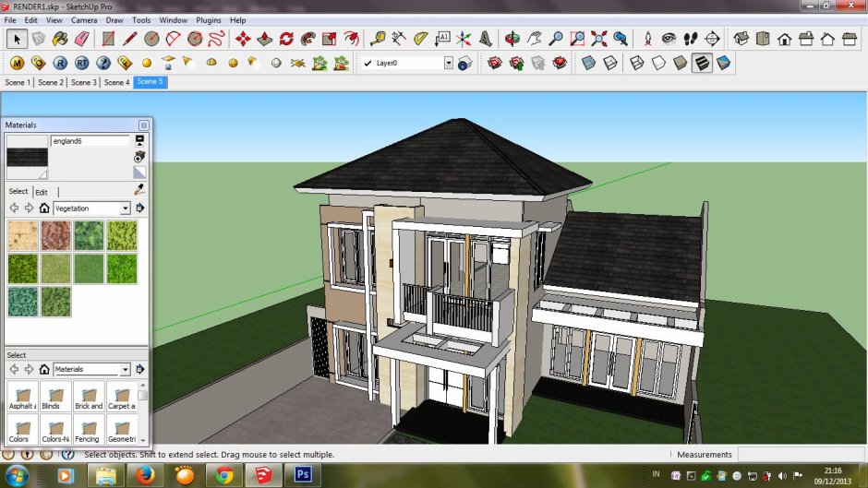The width and height of the screenshot is (868, 488).
Task: Toggle Shaded With Textures face style
Action: point(702,63)
